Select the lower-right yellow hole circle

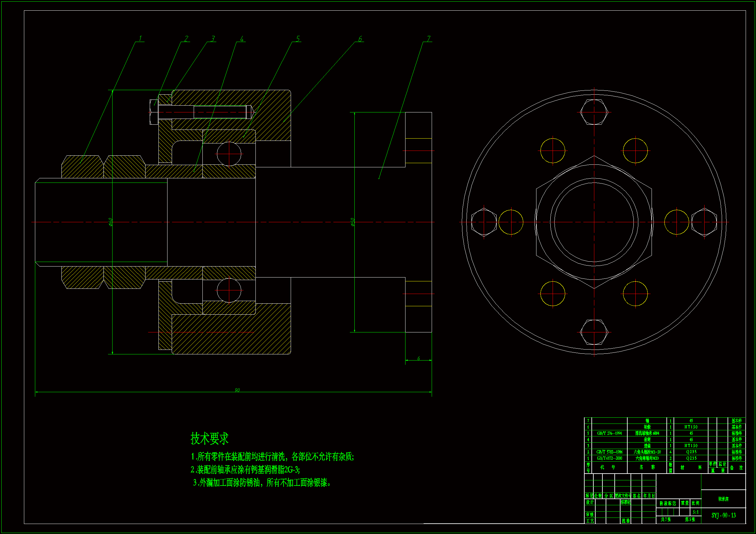click(x=635, y=293)
